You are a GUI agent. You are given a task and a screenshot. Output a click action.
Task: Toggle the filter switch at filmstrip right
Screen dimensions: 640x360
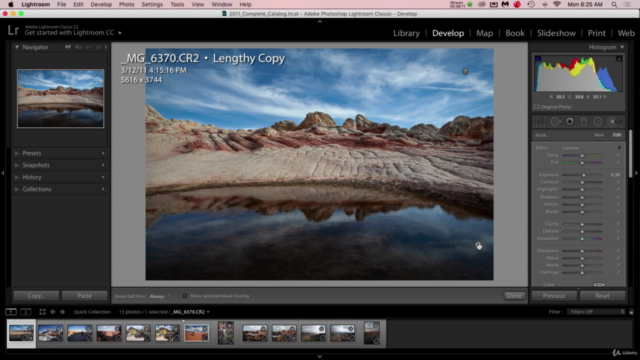pos(631,312)
